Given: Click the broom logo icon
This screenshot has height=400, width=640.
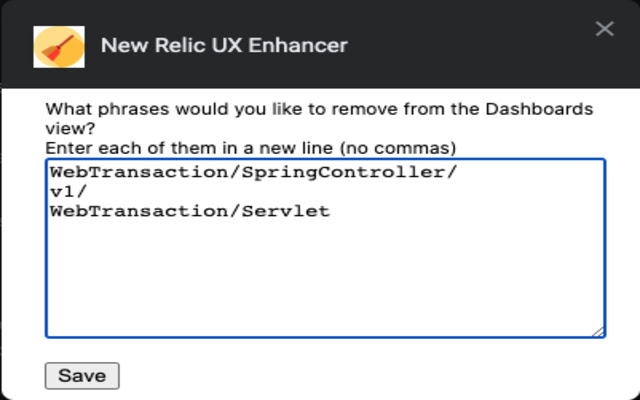Looking at the screenshot, I should tap(58, 46).
